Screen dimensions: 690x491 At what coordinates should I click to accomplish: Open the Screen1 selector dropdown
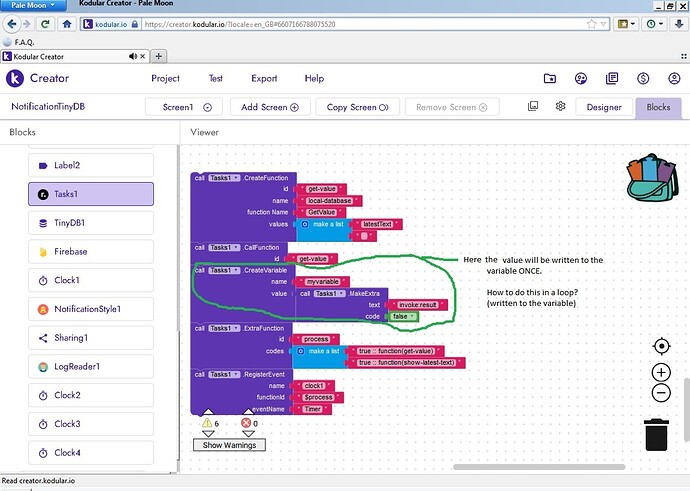pos(184,107)
